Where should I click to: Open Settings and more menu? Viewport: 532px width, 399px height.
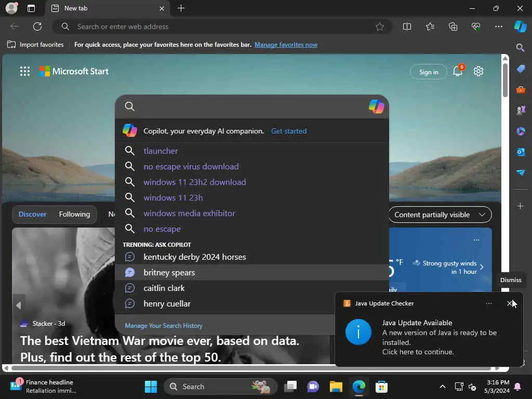[x=498, y=26]
